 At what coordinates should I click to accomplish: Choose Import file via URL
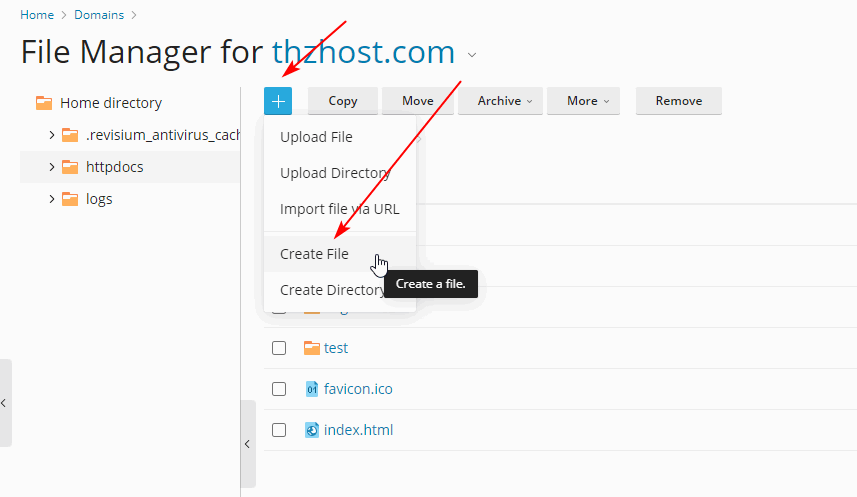coord(339,209)
